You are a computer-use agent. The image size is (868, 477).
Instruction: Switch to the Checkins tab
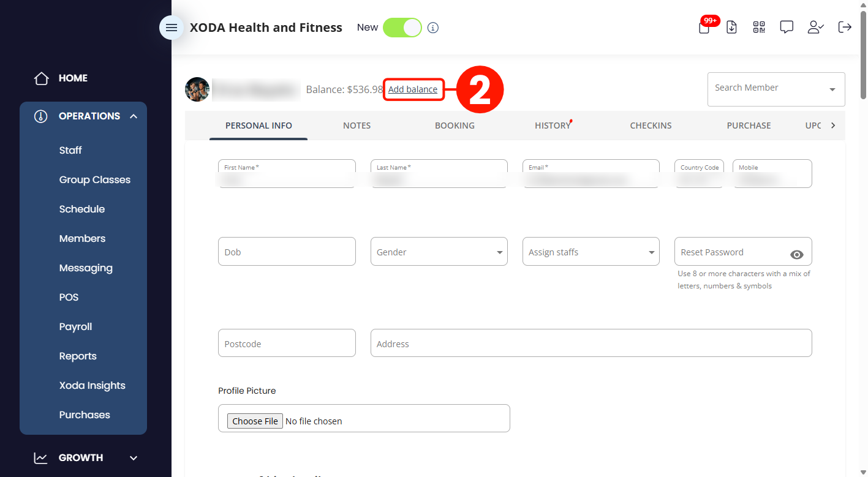(x=651, y=126)
